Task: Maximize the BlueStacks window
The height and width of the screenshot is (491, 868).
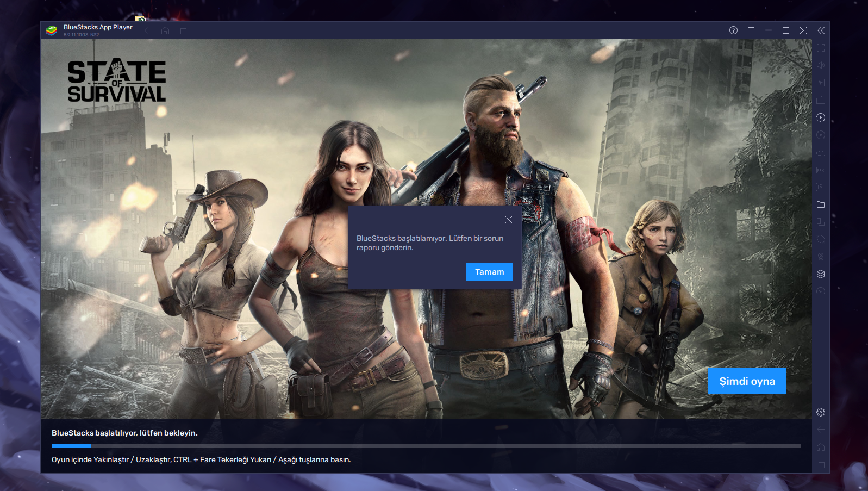Action: [x=786, y=30]
